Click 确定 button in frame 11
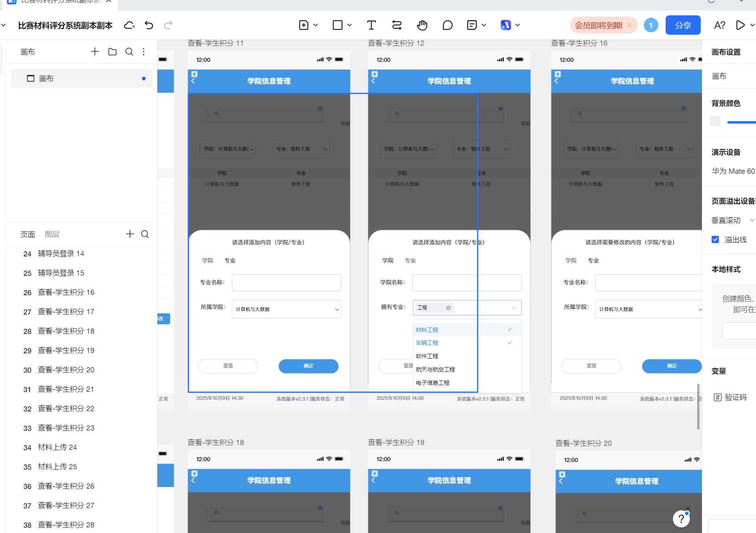Screen dimensions: 756x533 (x=309, y=366)
